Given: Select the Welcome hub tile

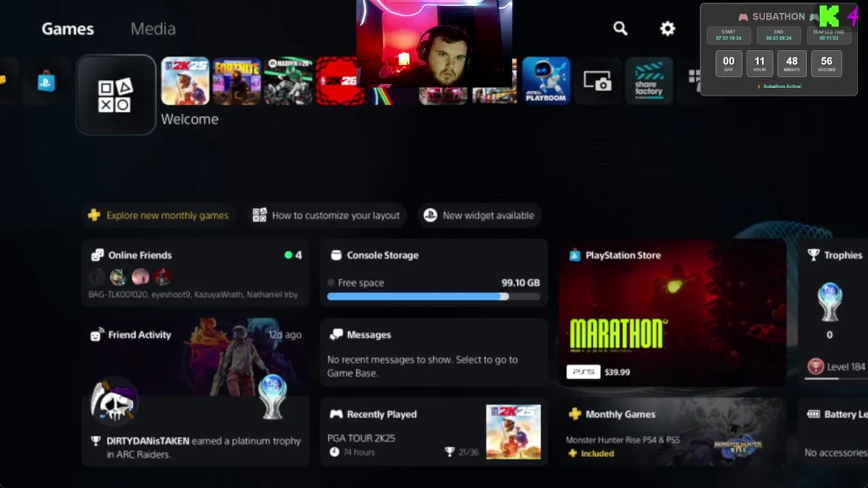Looking at the screenshot, I should [116, 95].
